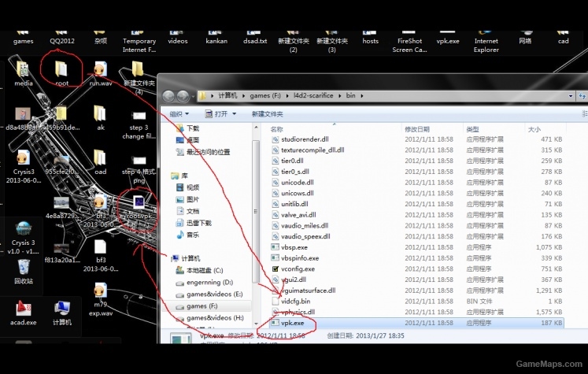Open 桌面 in the navigation pane
This screenshot has height=374, width=588.
coord(187,140)
